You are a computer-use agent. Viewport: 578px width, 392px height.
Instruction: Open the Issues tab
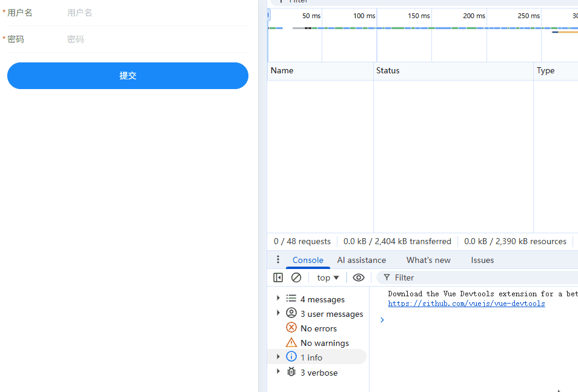coord(482,260)
